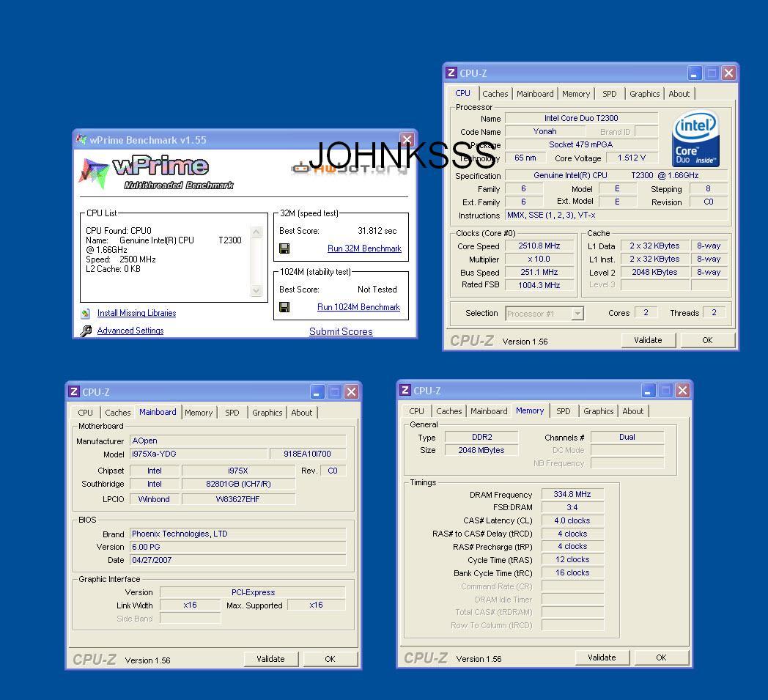
Task: Minimize the CPU-Z Memory window
Action: (x=648, y=391)
